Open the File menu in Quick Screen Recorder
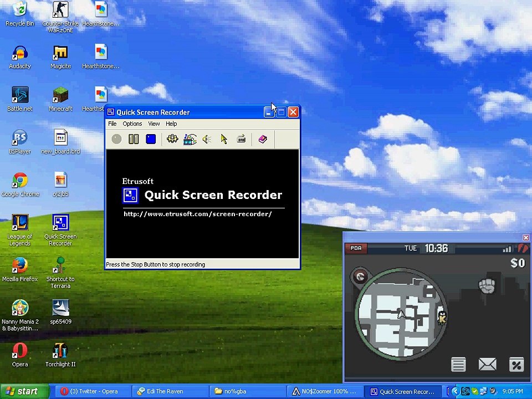This screenshot has width=532, height=399. coord(112,124)
